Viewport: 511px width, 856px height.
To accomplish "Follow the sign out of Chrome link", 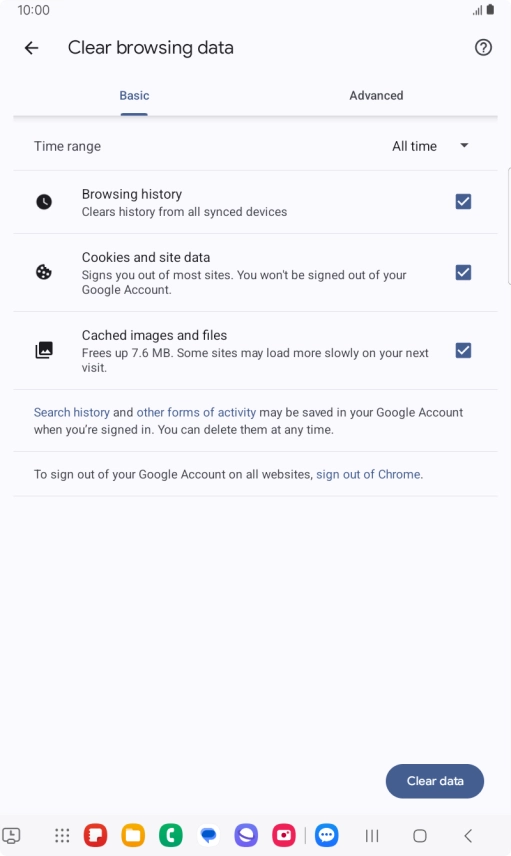I will tap(368, 474).
